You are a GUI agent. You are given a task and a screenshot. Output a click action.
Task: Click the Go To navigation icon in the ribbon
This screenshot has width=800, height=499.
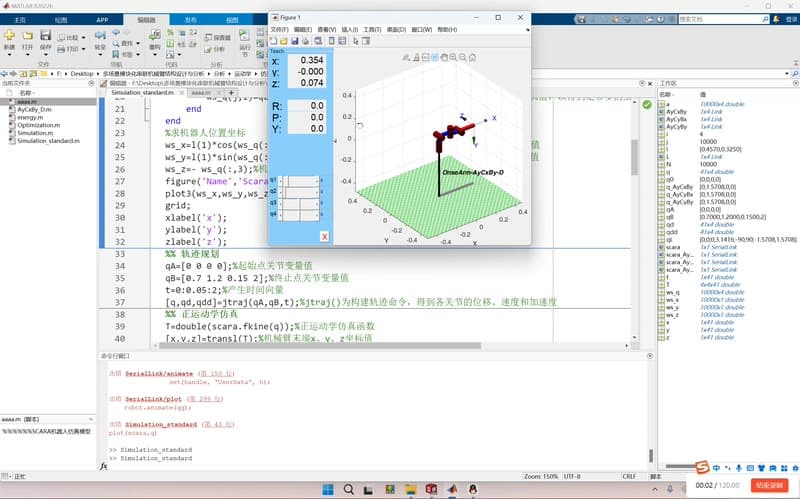click(100, 36)
